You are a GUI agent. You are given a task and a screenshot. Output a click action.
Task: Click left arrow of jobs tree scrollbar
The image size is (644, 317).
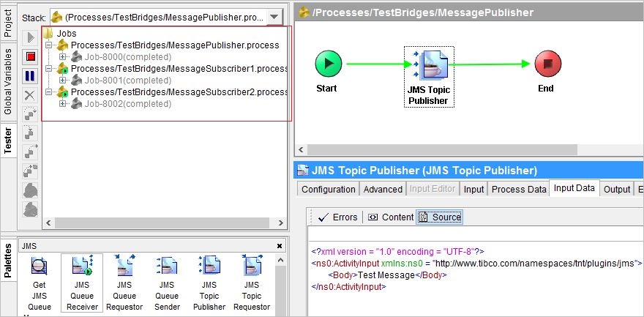pyautogui.click(x=48, y=223)
